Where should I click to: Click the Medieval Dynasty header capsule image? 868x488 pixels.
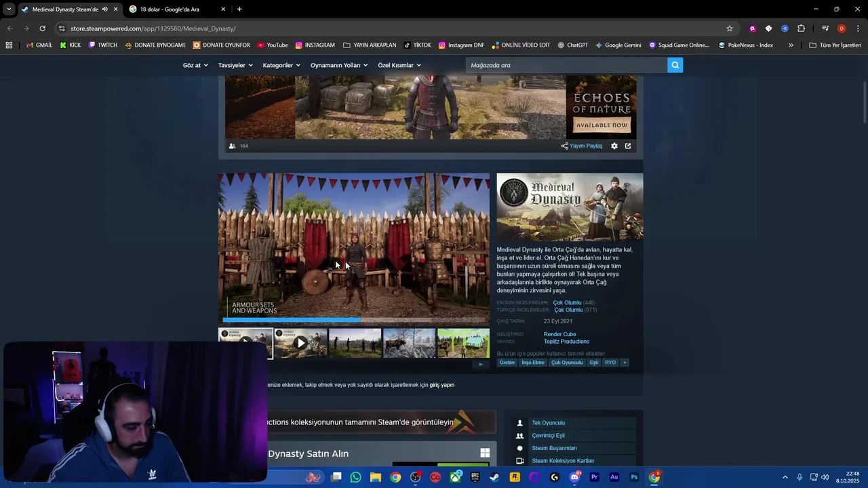point(570,207)
